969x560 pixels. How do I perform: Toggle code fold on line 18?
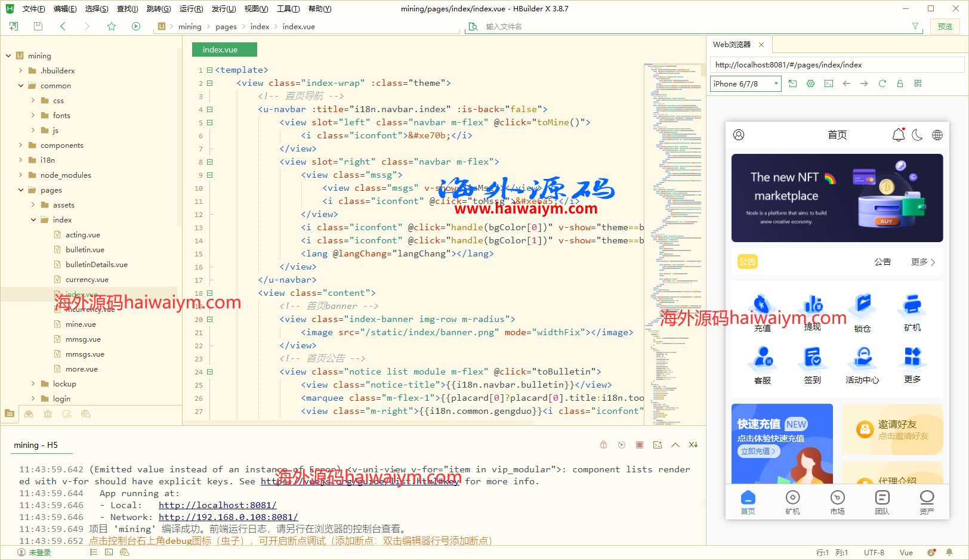210,293
